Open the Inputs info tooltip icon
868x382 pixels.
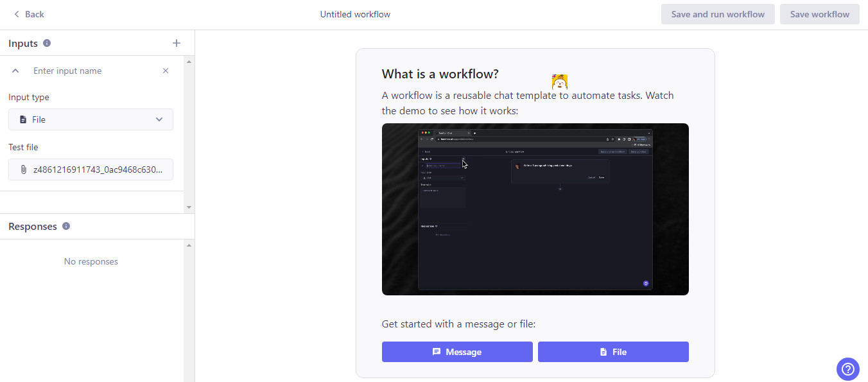[x=47, y=43]
